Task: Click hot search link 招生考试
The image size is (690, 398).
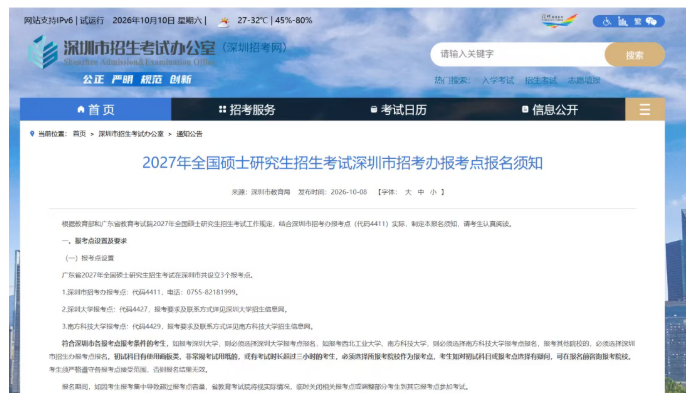Action: [541, 81]
